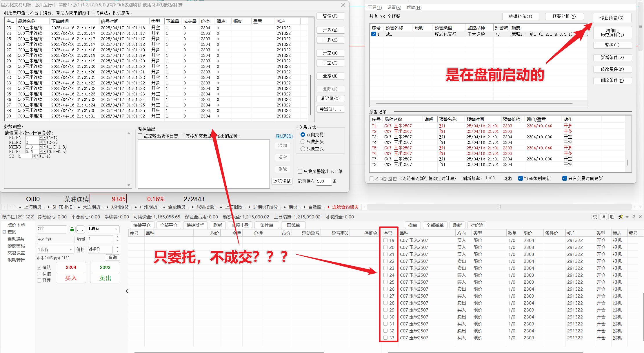Switch to 连续合约板块 tab

pos(345,207)
